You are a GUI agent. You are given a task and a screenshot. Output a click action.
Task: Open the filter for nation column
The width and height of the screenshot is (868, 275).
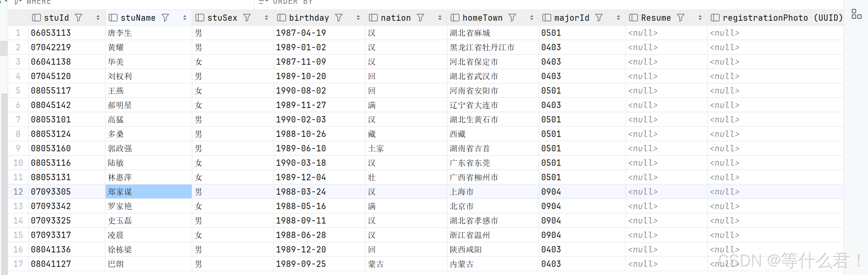(x=420, y=18)
